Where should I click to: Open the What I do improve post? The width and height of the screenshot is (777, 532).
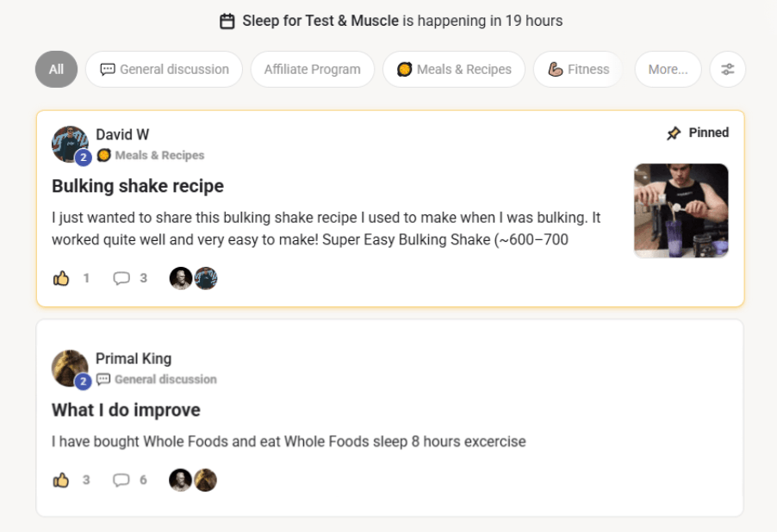click(126, 410)
